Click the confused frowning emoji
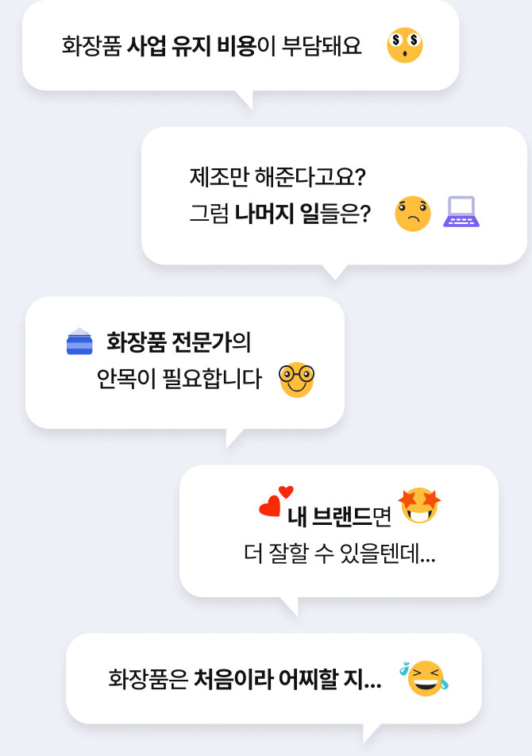 tap(413, 214)
